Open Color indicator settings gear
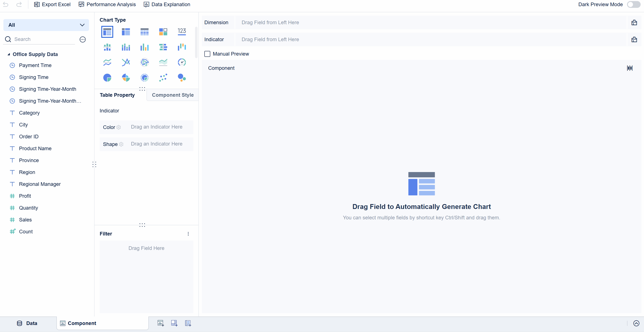 click(118, 127)
